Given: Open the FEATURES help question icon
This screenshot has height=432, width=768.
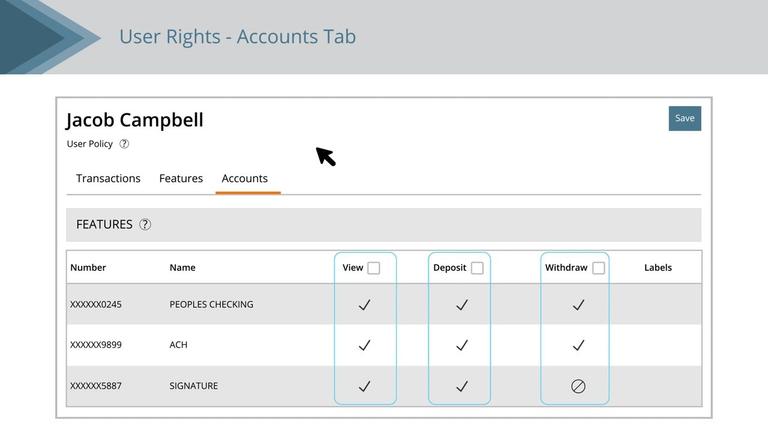Looking at the screenshot, I should point(145,224).
